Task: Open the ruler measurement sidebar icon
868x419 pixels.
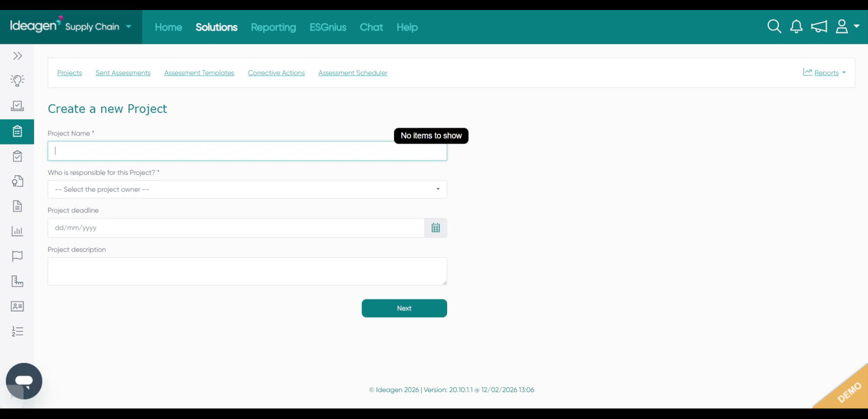Action: (17, 281)
